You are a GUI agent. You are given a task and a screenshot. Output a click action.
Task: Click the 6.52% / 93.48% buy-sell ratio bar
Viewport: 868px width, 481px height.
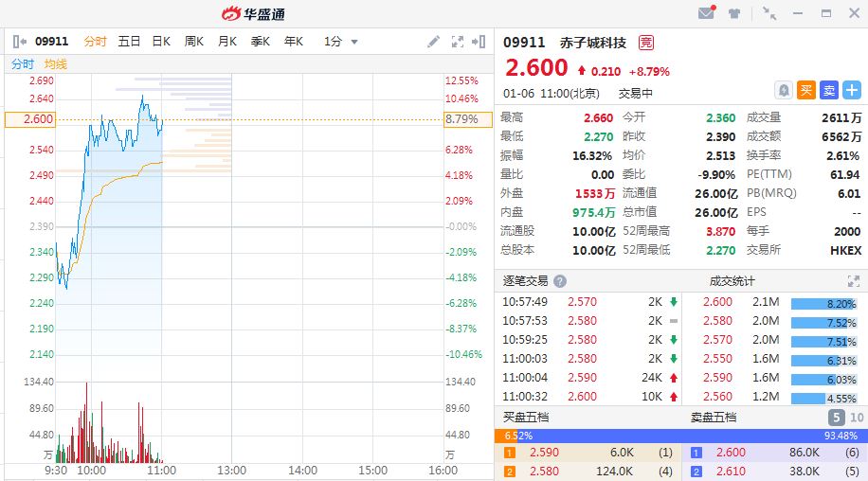click(x=681, y=436)
